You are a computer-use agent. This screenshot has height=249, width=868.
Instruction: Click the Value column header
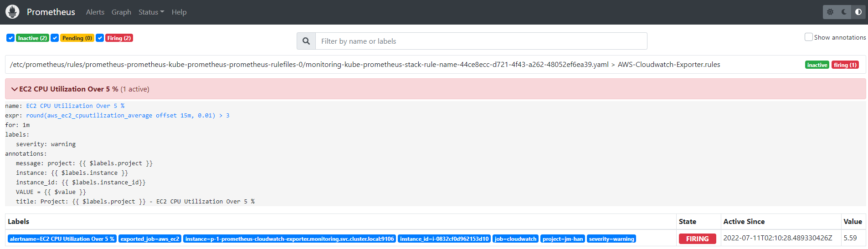853,221
